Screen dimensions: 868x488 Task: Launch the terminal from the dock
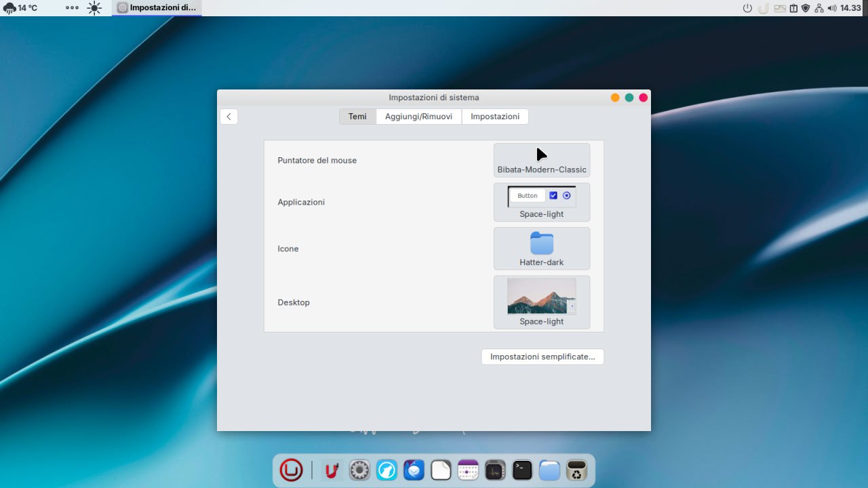pos(522,470)
